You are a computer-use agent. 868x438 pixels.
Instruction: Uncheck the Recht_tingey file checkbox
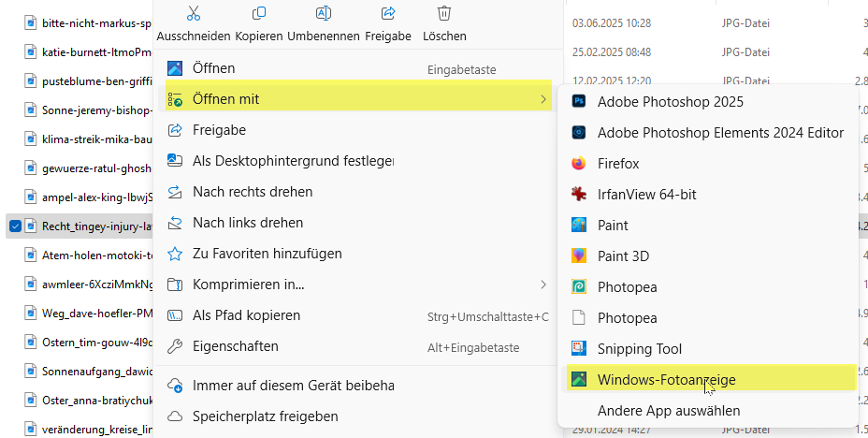(x=15, y=226)
